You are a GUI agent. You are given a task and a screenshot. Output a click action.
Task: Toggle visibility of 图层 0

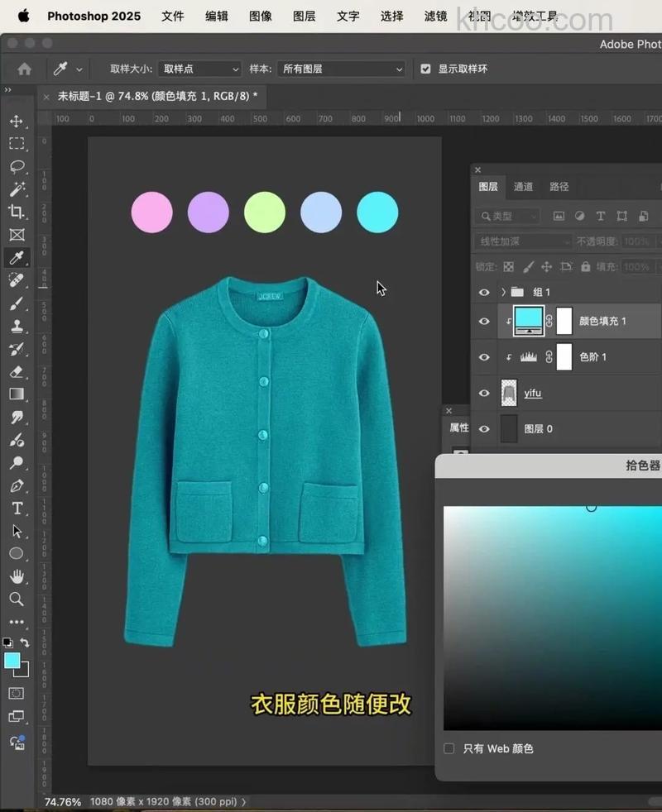[x=484, y=428]
